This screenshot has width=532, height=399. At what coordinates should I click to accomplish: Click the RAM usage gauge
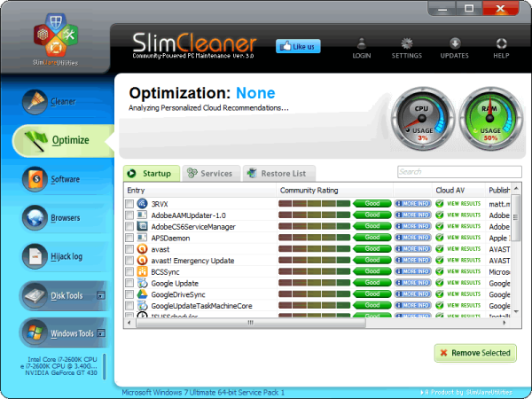click(490, 119)
